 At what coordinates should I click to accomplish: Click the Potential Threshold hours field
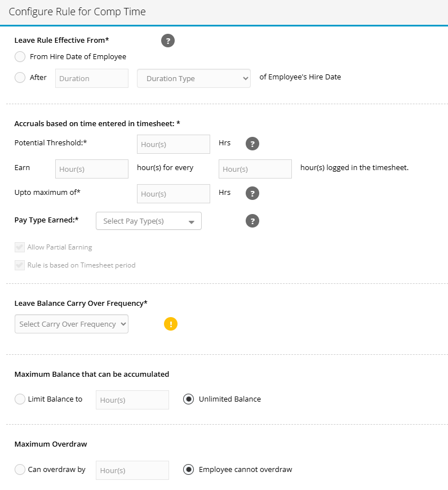174,144
